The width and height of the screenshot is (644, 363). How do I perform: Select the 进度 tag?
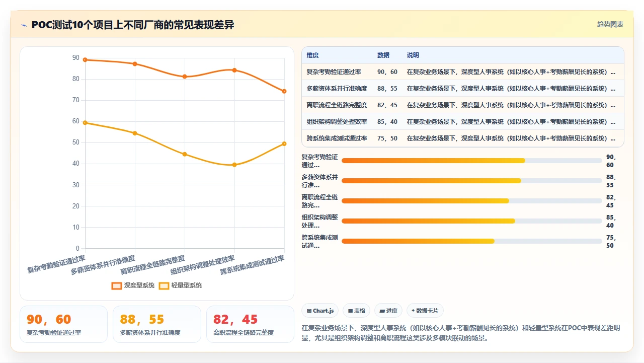point(388,311)
